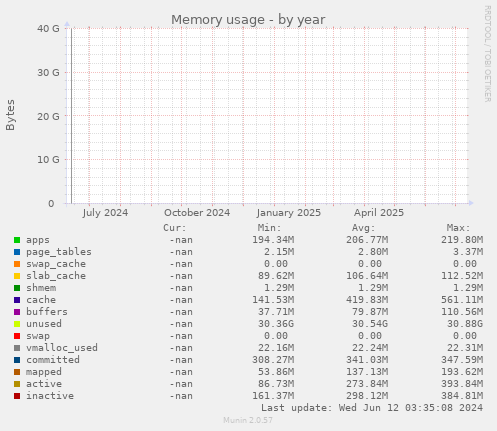Image resolution: width=497 pixels, height=431 pixels.
Task: Select the 'mapped' legend label
Action: 44,372
